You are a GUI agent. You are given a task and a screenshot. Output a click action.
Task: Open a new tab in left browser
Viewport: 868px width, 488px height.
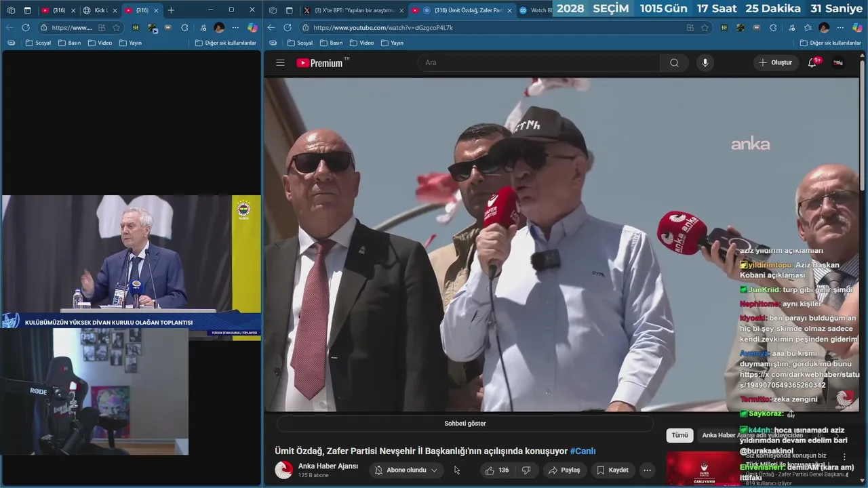pyautogui.click(x=171, y=10)
